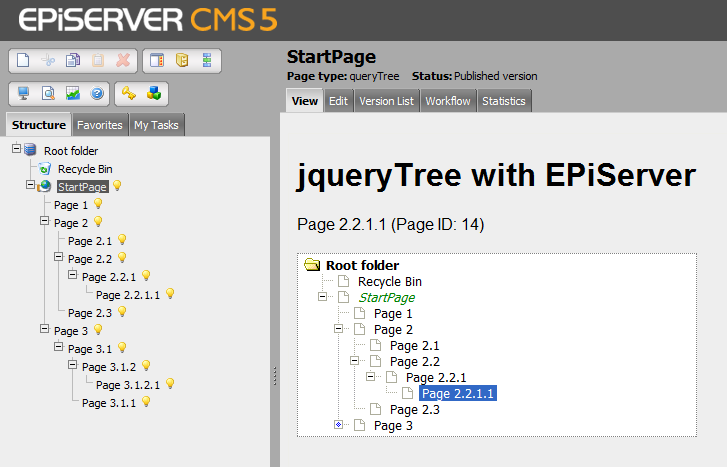Expand Page 3 in the jqueryTree view

click(x=339, y=425)
